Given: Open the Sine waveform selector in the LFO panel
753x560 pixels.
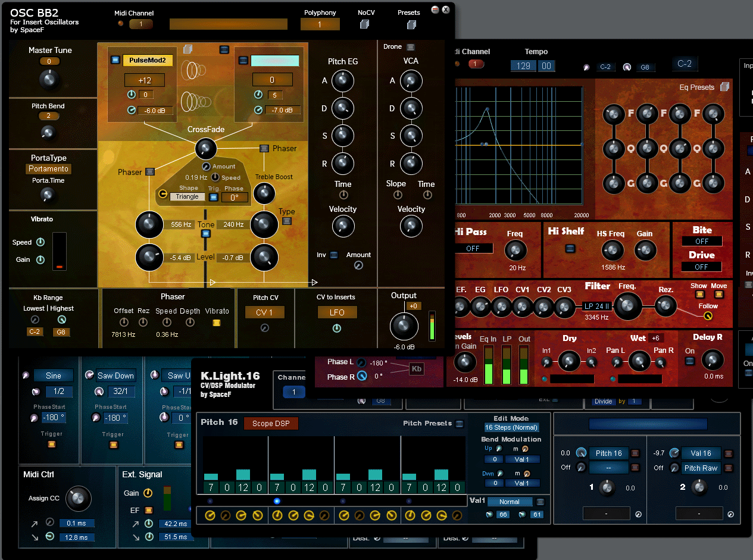Looking at the screenshot, I should (x=53, y=376).
